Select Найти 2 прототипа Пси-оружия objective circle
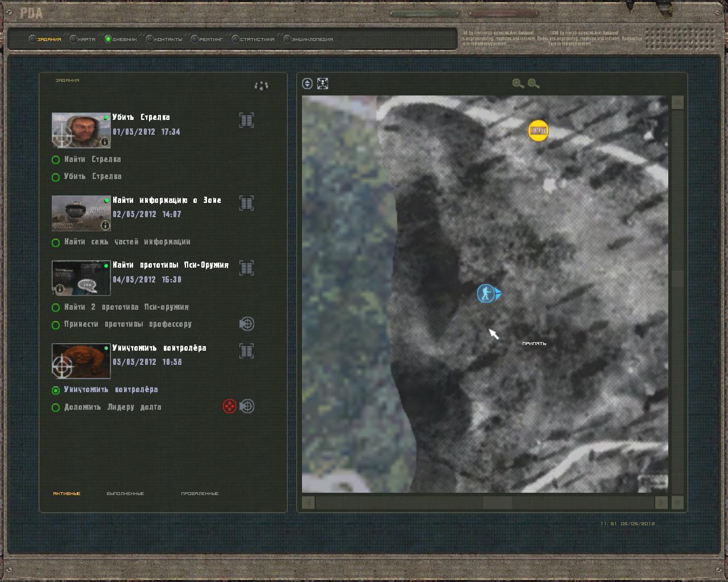The height and width of the screenshot is (582, 728). (x=56, y=307)
